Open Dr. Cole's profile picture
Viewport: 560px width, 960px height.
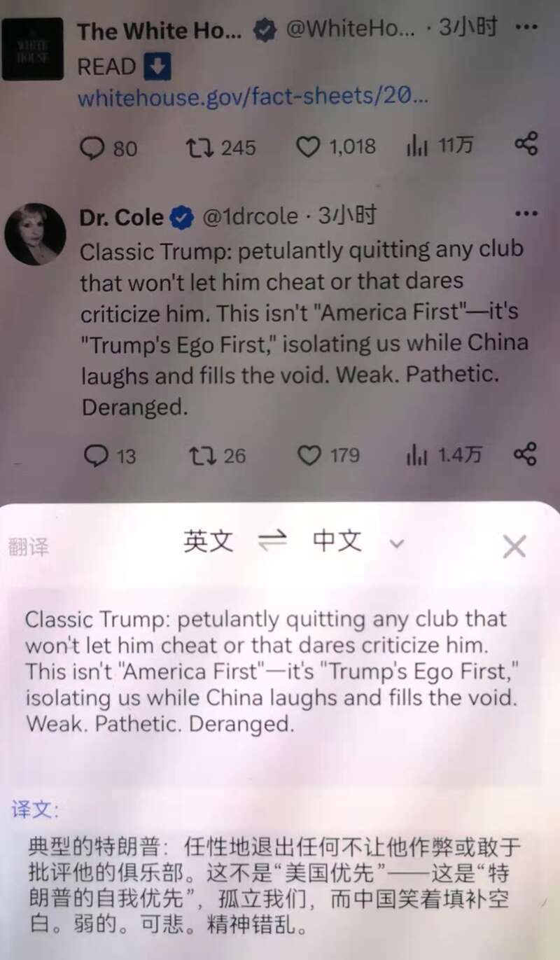click(x=35, y=235)
